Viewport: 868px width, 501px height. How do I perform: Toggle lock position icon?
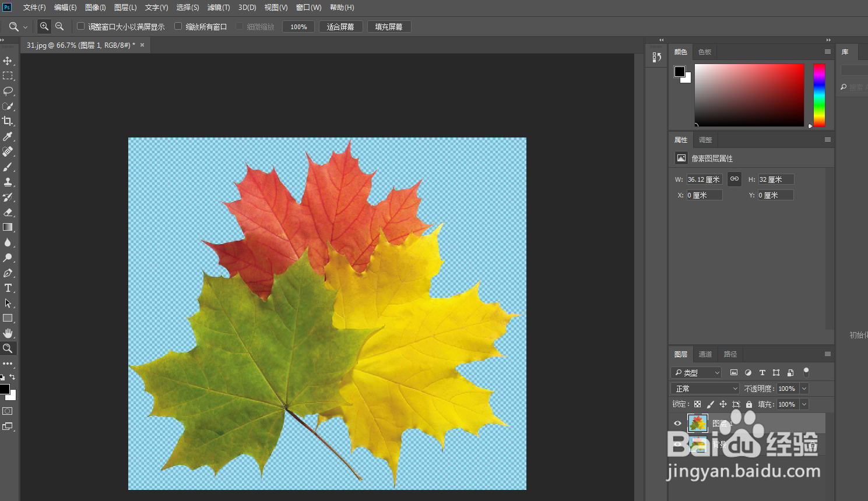[723, 404]
